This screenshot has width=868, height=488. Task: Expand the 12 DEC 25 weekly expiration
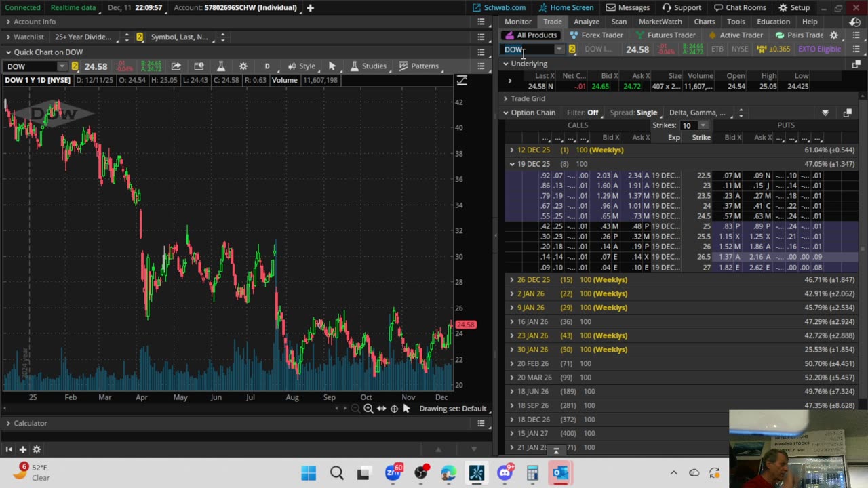coord(512,150)
